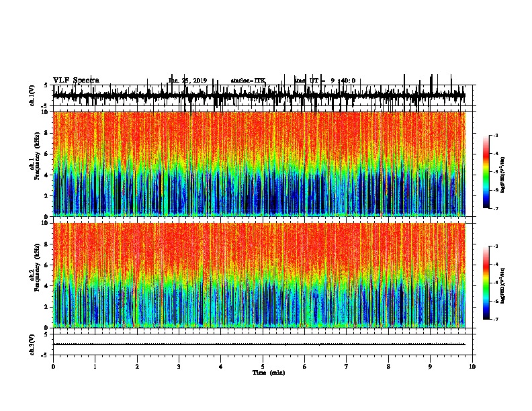Click the time axis tick label "5"
The height and width of the screenshot is (411, 532).
263,367
